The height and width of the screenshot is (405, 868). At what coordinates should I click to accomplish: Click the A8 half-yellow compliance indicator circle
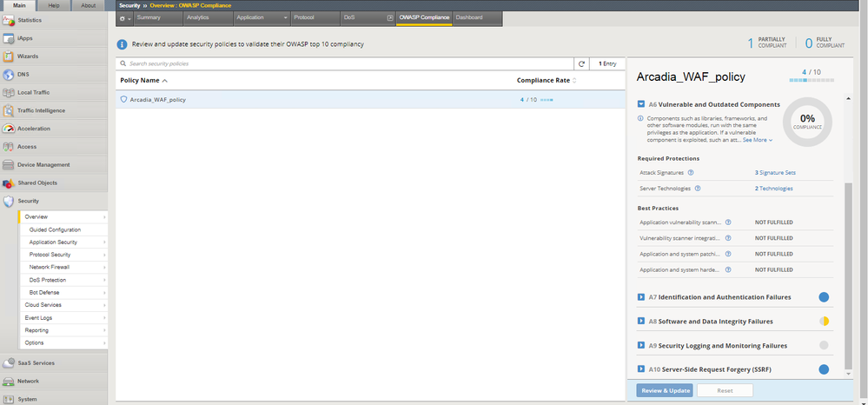click(x=824, y=322)
